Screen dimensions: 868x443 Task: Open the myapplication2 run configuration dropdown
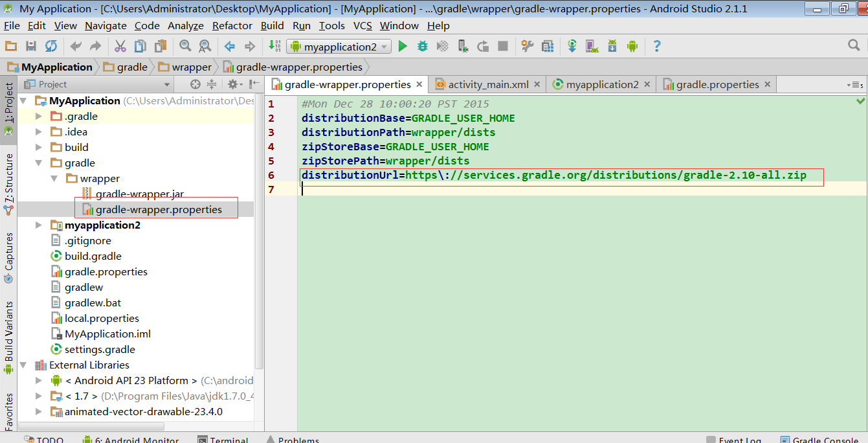tap(339, 47)
